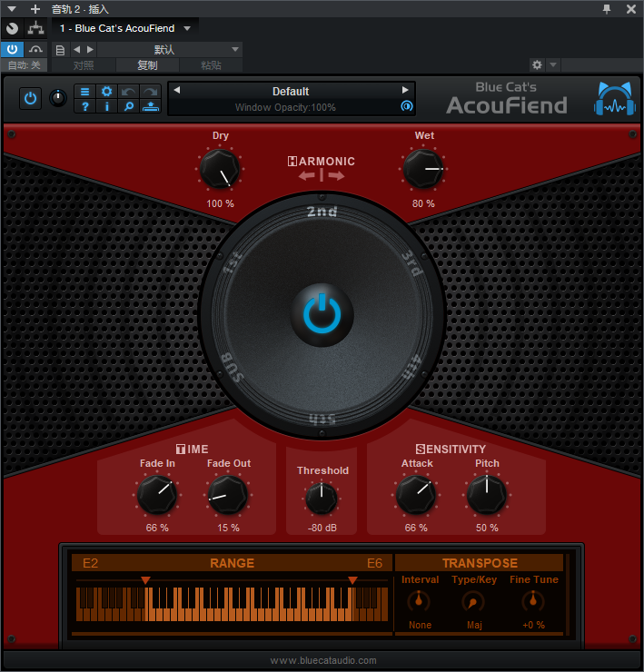This screenshot has height=672, width=644.
Task: Click the E6 range value
Action: 374,563
